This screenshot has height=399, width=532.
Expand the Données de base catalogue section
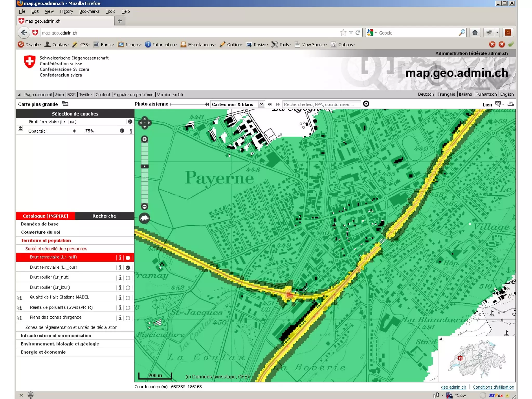pyautogui.click(x=39, y=224)
